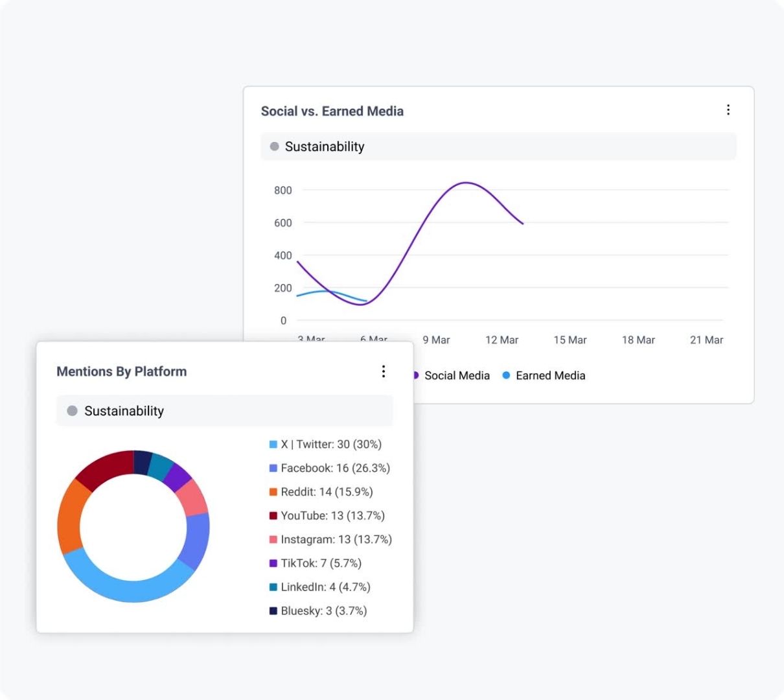The image size is (784, 700).
Task: Click the Bluesky dark navy legend icon
Action: (x=273, y=611)
